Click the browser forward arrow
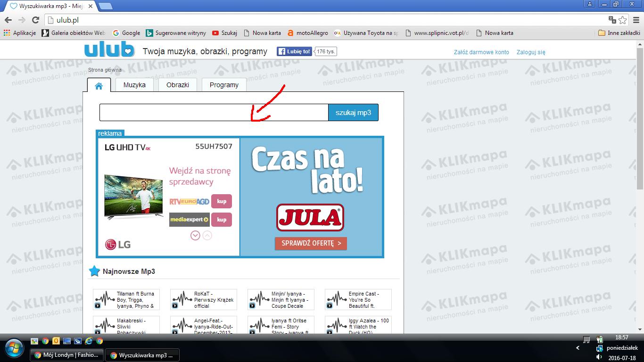The width and height of the screenshot is (644, 362). point(22,20)
